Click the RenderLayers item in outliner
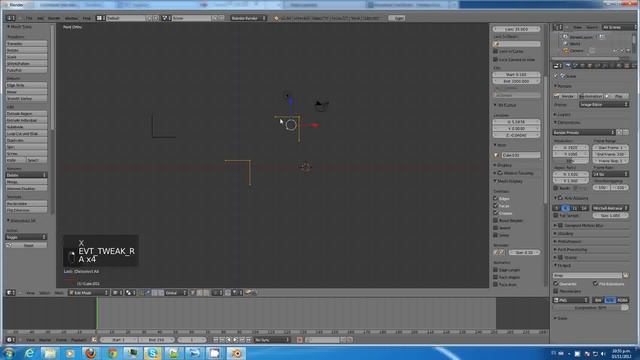The height and width of the screenshot is (360, 640). tap(580, 37)
